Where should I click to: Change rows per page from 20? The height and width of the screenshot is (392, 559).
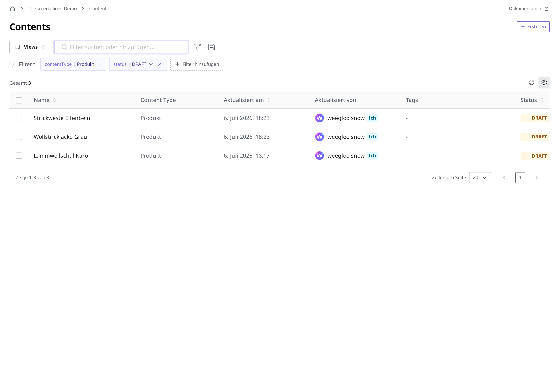point(480,178)
